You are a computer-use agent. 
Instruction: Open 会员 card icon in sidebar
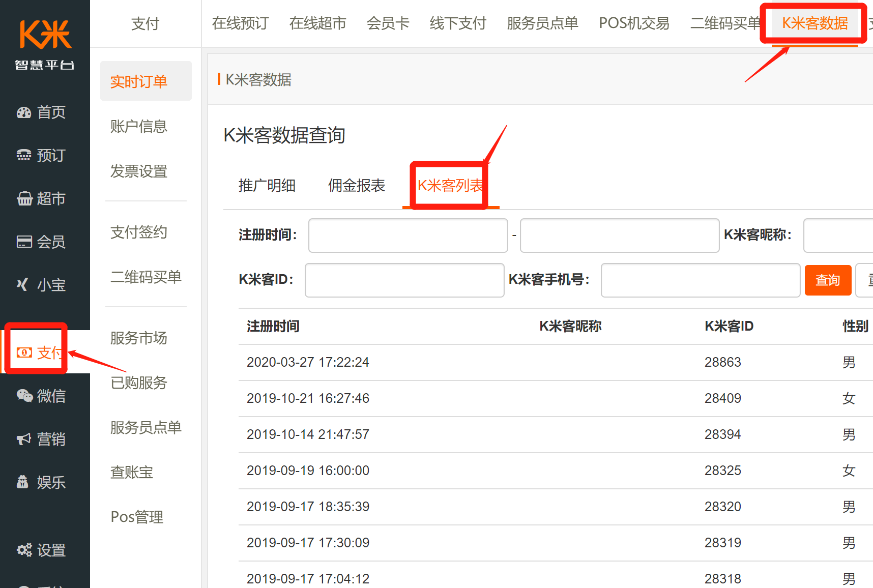pyautogui.click(x=24, y=242)
